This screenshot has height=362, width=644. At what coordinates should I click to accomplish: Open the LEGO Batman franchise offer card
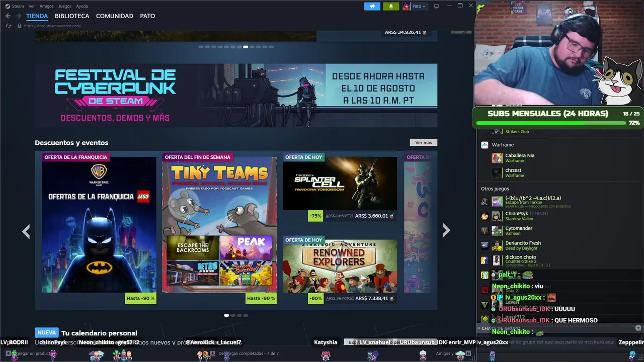99,228
